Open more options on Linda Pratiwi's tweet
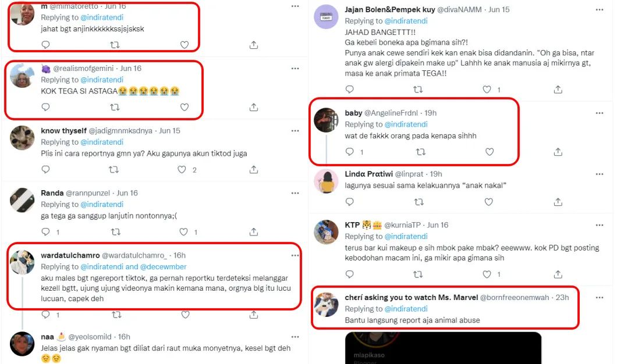This screenshot has height=364, width=617. 599,174
